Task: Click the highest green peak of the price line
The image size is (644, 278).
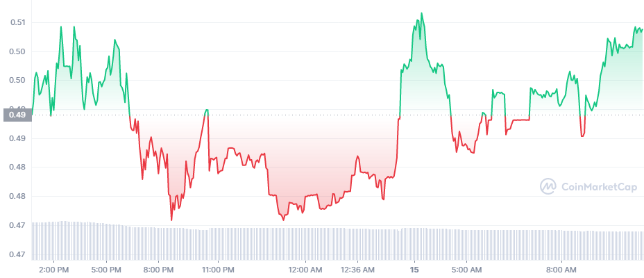Action: tap(421, 13)
